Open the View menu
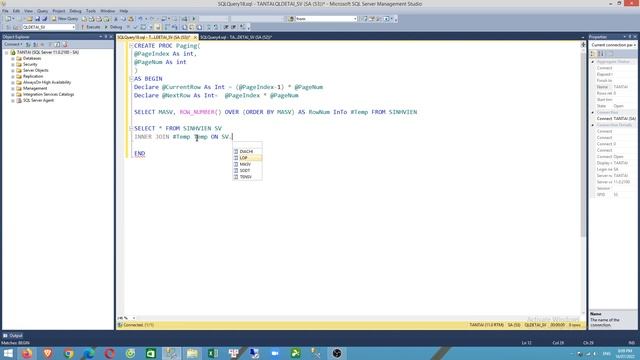This screenshot has width=640, height=360. pyautogui.click(x=28, y=11)
